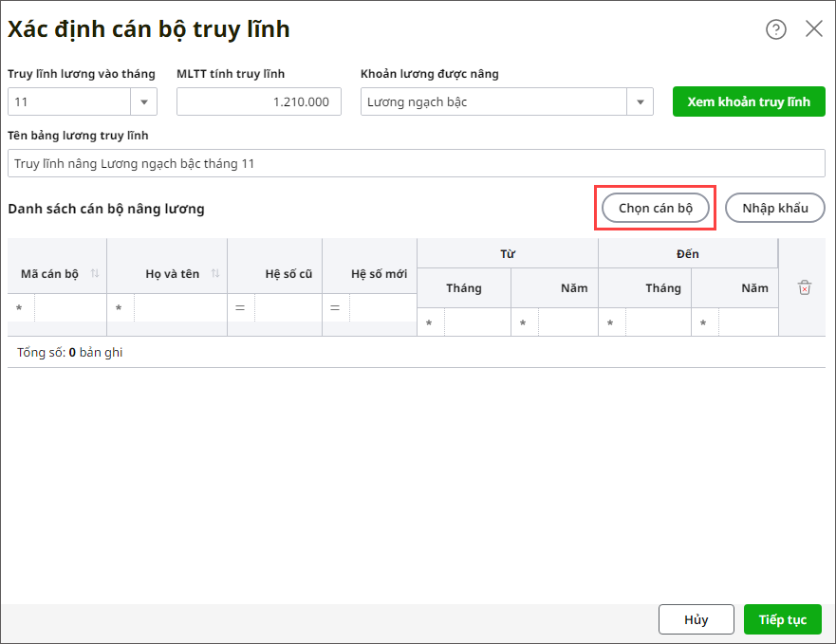Screen dimensions: 836x644
Task: Open the Hệ số cũ equals filter operator
Action: [240, 307]
